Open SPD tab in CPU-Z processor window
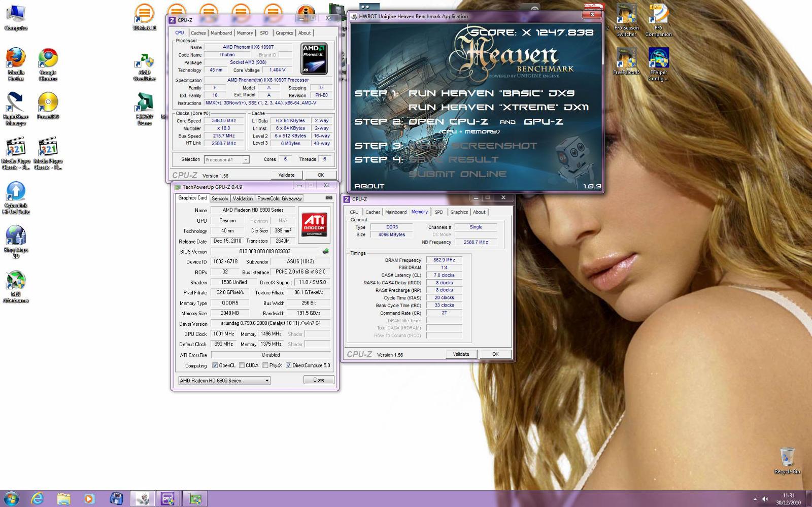This screenshot has width=812, height=507. [264, 33]
